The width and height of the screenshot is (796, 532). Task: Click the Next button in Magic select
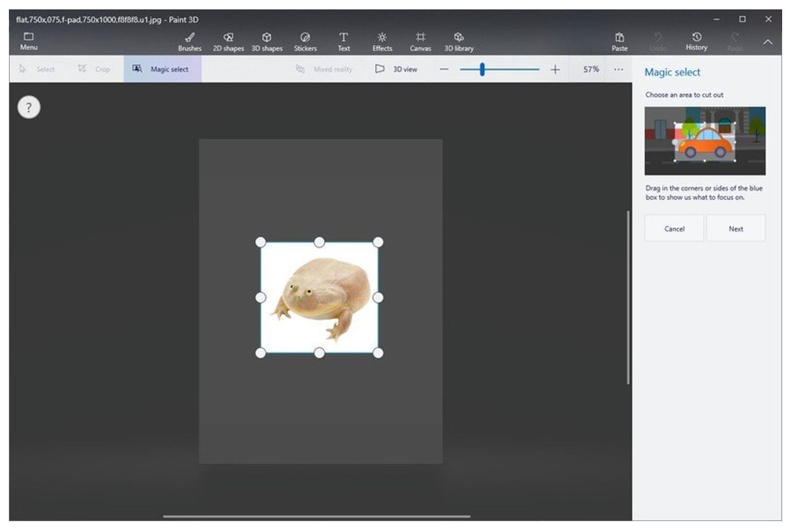click(x=736, y=228)
